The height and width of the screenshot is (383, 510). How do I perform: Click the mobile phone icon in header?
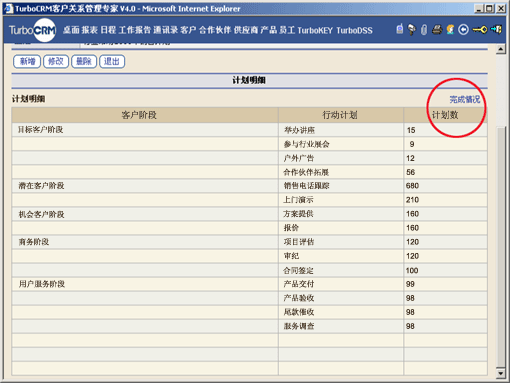click(400, 29)
